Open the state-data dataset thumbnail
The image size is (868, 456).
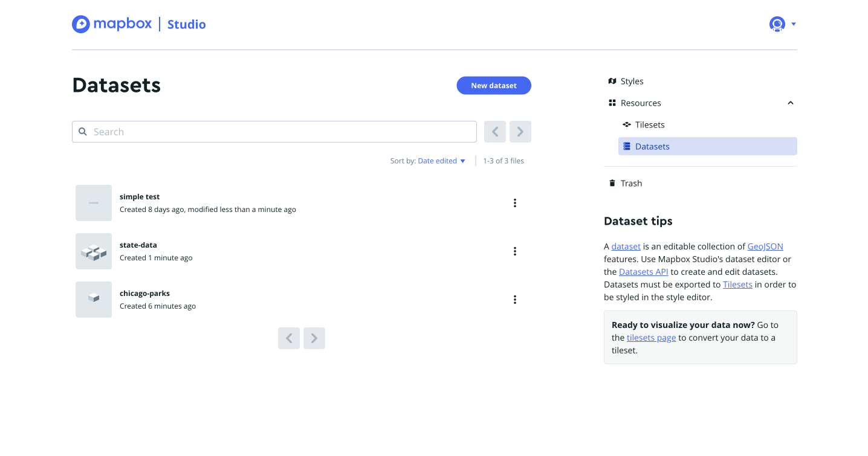click(x=94, y=251)
